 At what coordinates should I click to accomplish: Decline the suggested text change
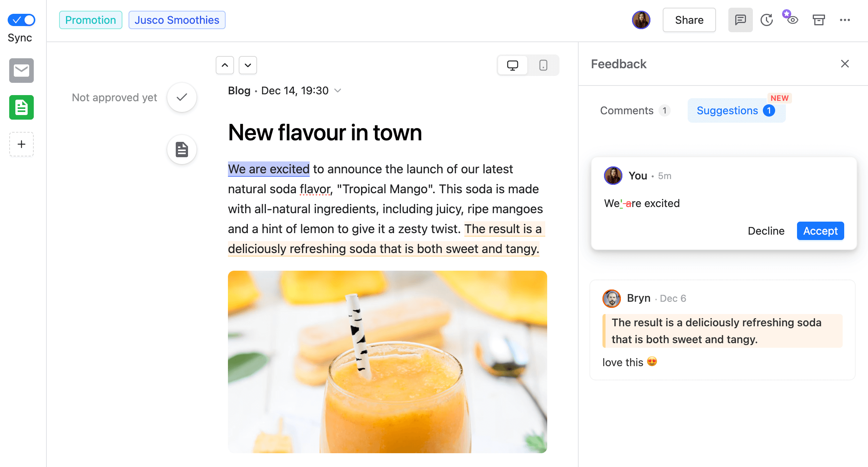767,231
